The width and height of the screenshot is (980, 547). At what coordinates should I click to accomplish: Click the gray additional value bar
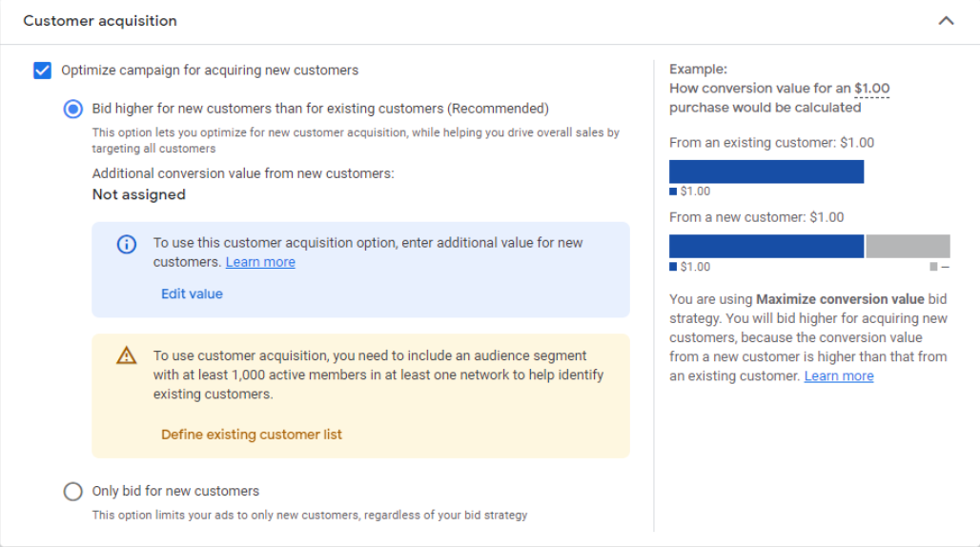pos(908,246)
